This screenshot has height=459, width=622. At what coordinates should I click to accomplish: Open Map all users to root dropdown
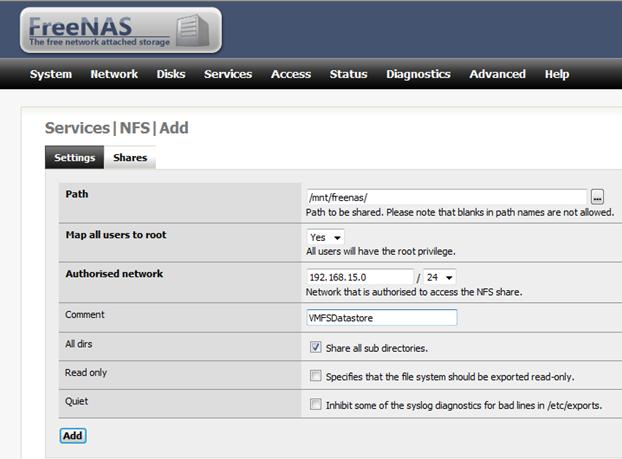click(x=325, y=237)
